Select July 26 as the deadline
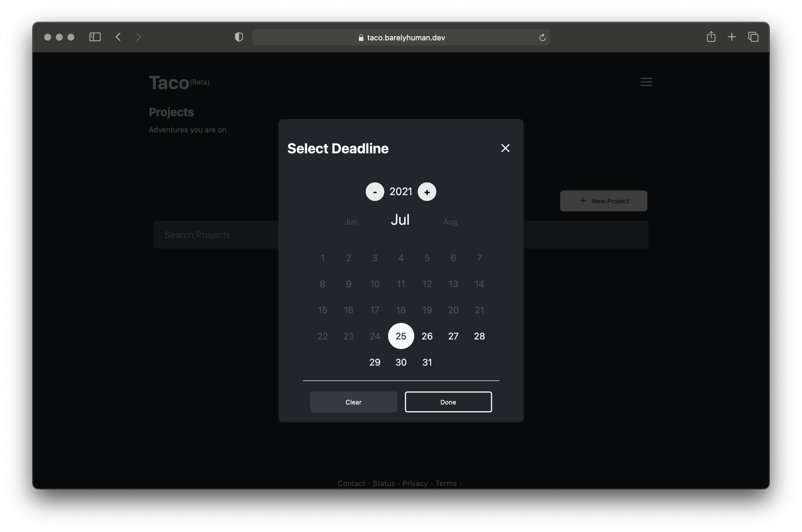802x532 pixels. [427, 336]
